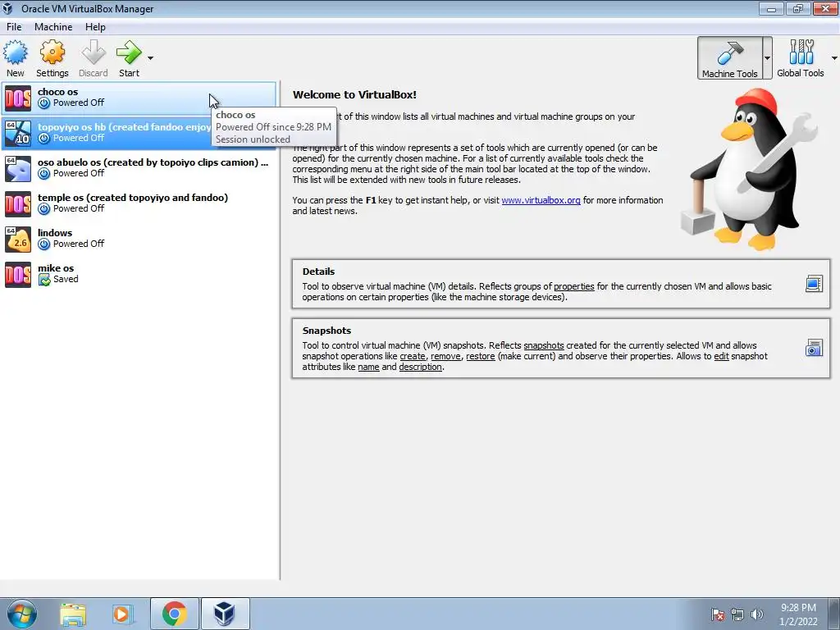Select lindows machine name

point(55,233)
